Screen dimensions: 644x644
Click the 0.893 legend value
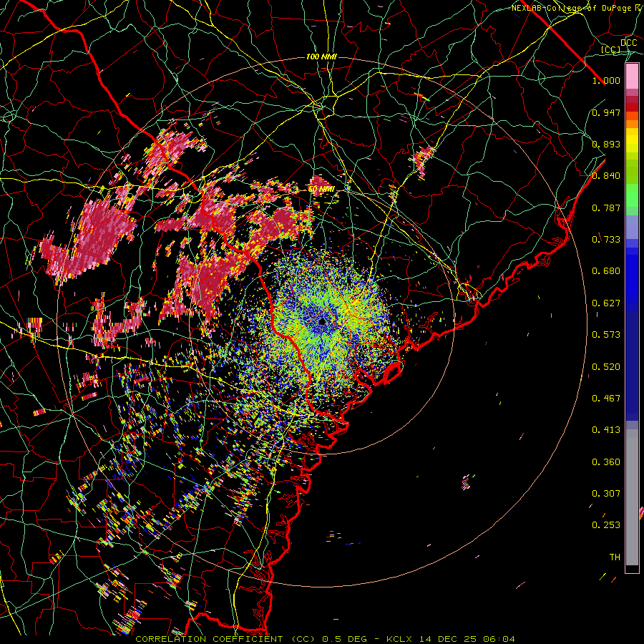[606, 144]
